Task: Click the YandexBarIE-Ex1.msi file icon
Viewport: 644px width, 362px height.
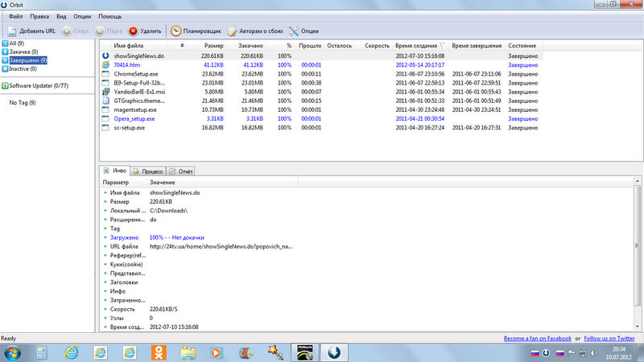Action: click(x=105, y=92)
